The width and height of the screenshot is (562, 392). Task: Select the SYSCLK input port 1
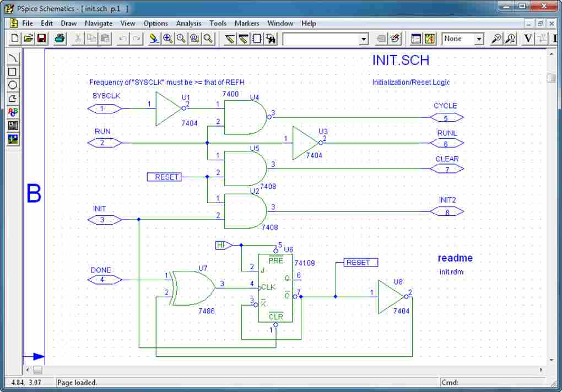click(x=105, y=108)
